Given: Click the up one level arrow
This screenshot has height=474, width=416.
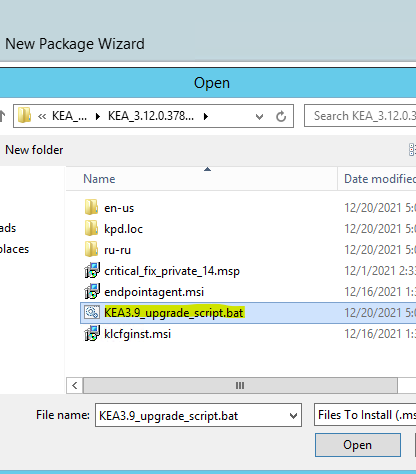Looking at the screenshot, I should 3,116.
